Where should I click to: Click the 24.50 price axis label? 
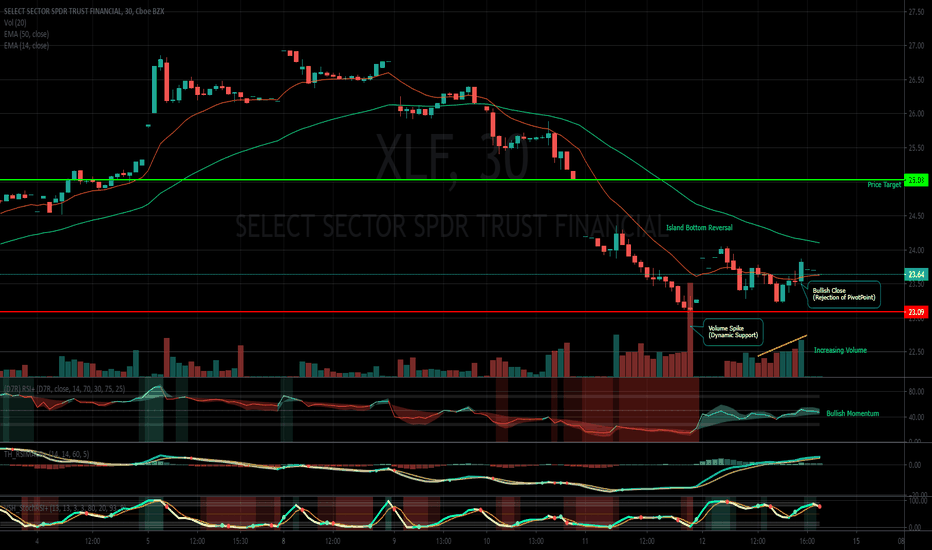916,216
